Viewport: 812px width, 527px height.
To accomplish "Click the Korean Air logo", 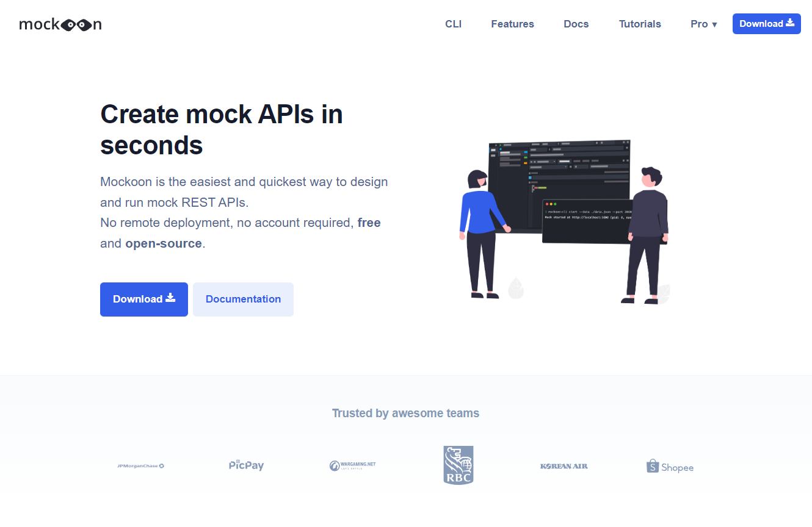I will click(564, 466).
